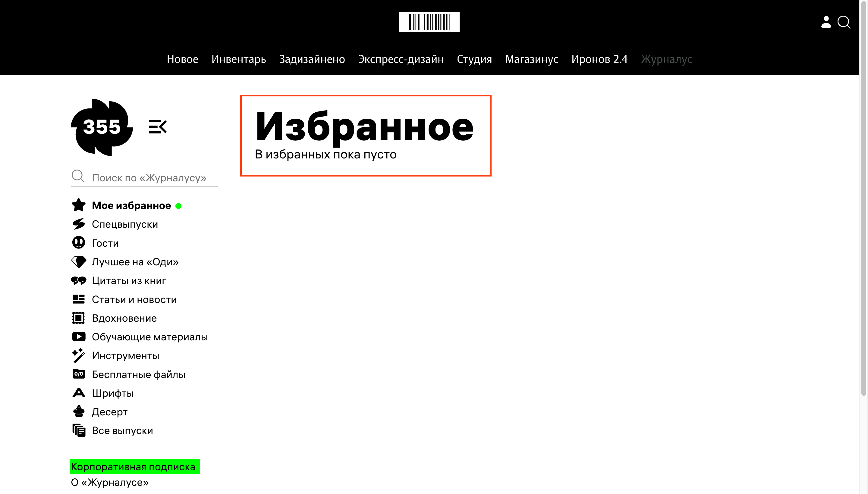The image size is (868, 494).
Task: Click the diamond icon for Лучшее на «Оди»
Action: click(78, 261)
